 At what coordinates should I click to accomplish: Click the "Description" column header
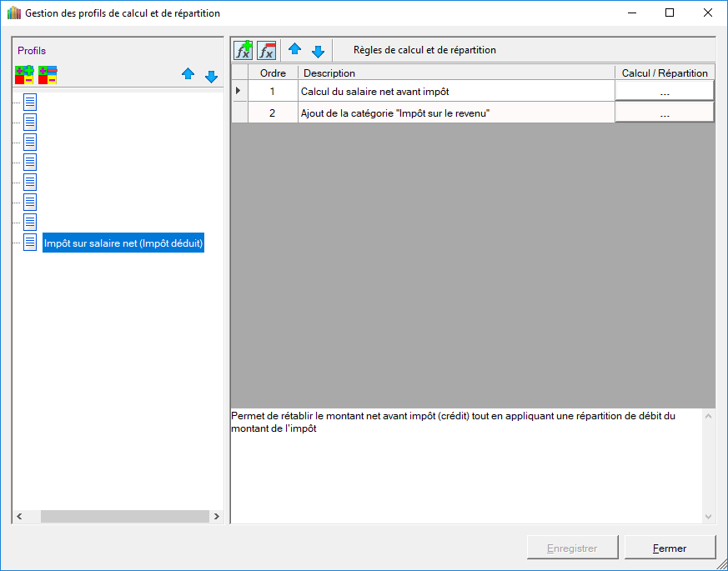(455, 73)
